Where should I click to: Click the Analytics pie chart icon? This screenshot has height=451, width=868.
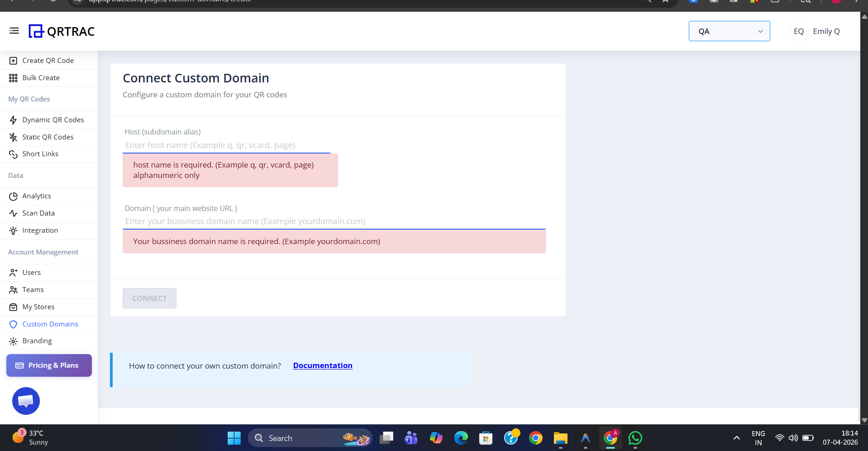(14, 196)
